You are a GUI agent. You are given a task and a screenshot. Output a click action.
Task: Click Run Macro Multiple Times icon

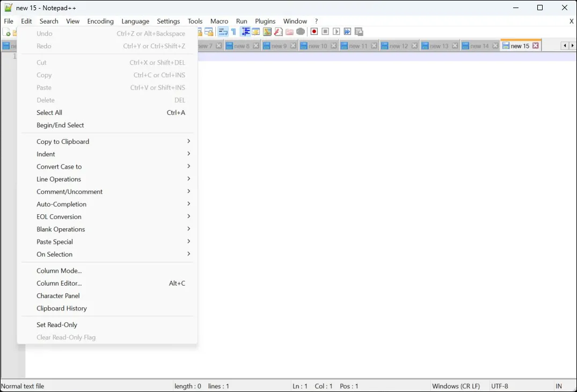pos(347,32)
